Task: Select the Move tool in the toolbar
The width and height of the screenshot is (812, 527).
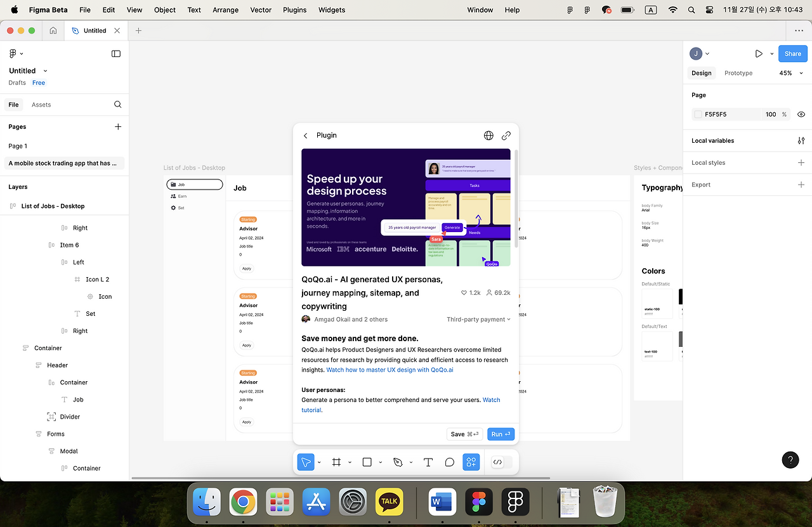Action: pos(306,462)
